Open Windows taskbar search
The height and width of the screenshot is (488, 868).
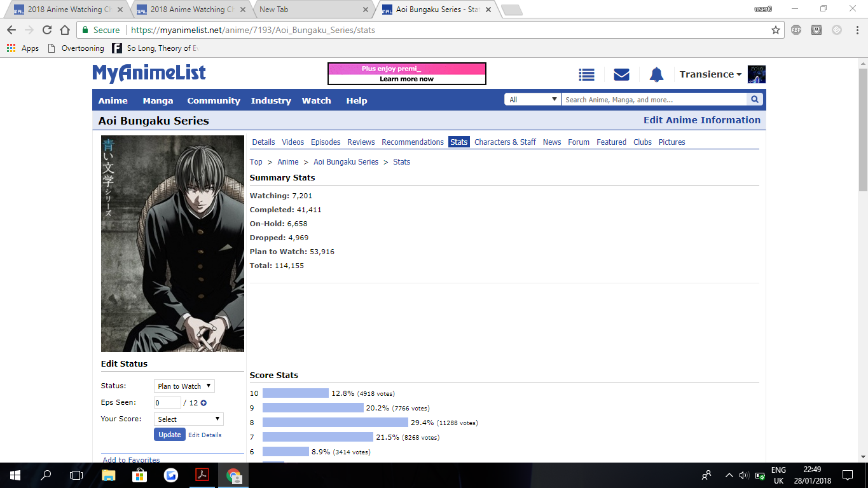[46, 475]
